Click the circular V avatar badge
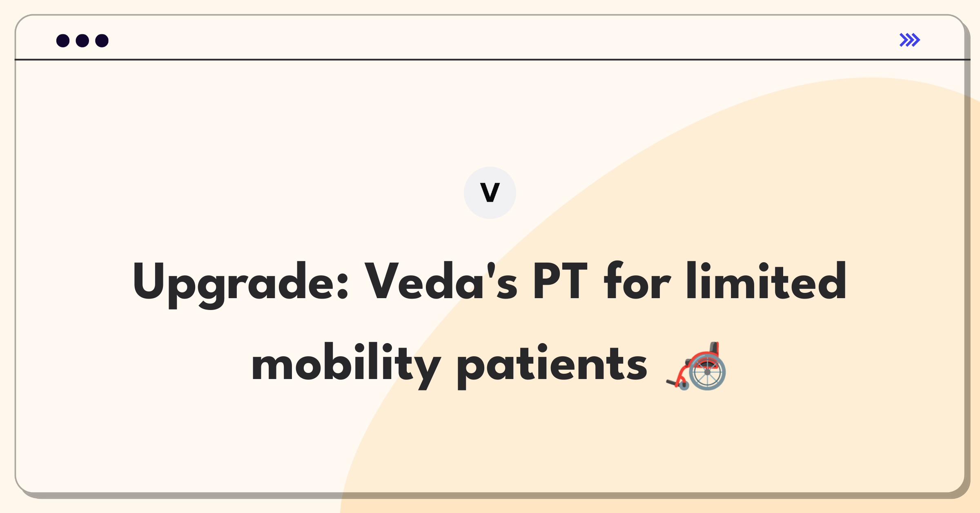 (490, 193)
